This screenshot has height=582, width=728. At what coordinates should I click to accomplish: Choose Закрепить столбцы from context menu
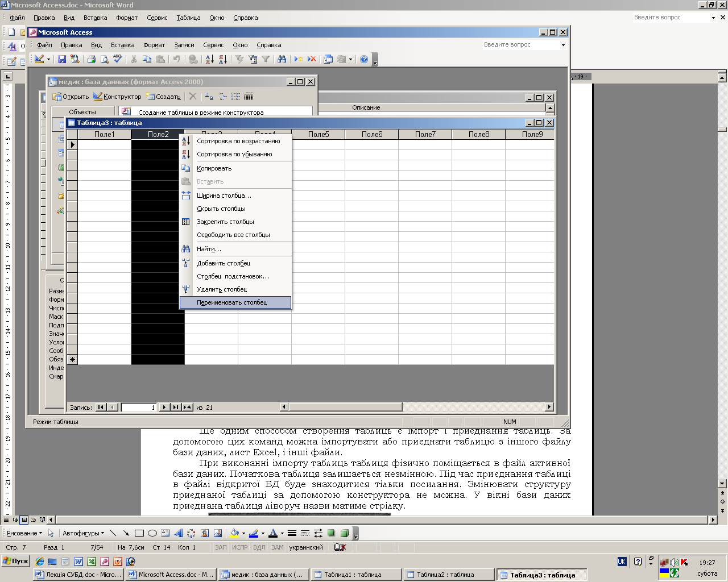235,222
